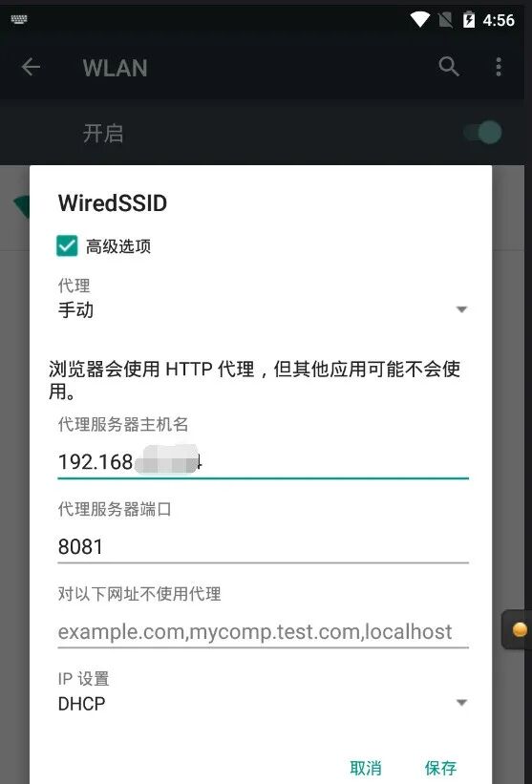The image size is (532, 784).
Task: Tap the back arrow in WLAN header
Action: click(31, 67)
